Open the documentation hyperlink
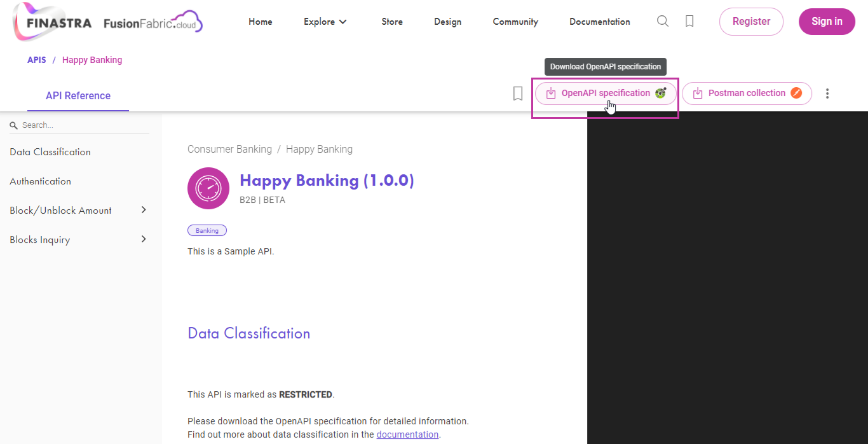Image resolution: width=868 pixels, height=444 pixels. point(407,434)
